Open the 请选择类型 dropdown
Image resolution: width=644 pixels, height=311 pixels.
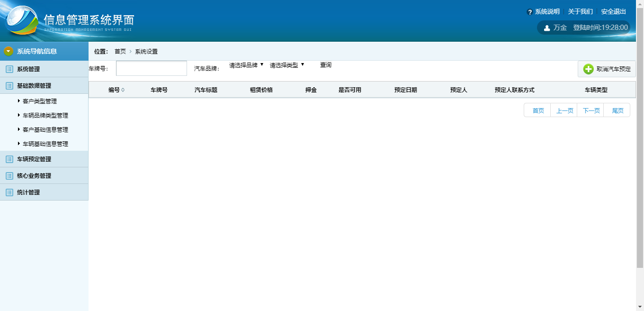coord(287,65)
